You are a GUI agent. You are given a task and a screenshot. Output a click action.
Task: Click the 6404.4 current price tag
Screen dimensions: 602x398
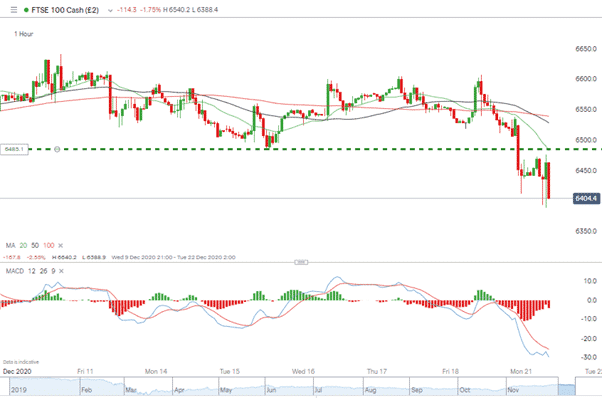586,198
